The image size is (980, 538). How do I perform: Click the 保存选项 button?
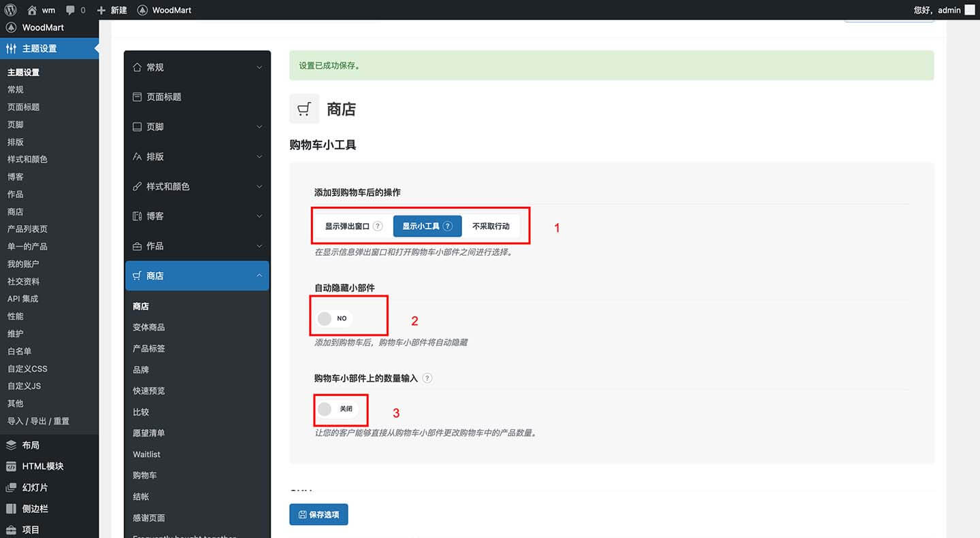(x=318, y=514)
